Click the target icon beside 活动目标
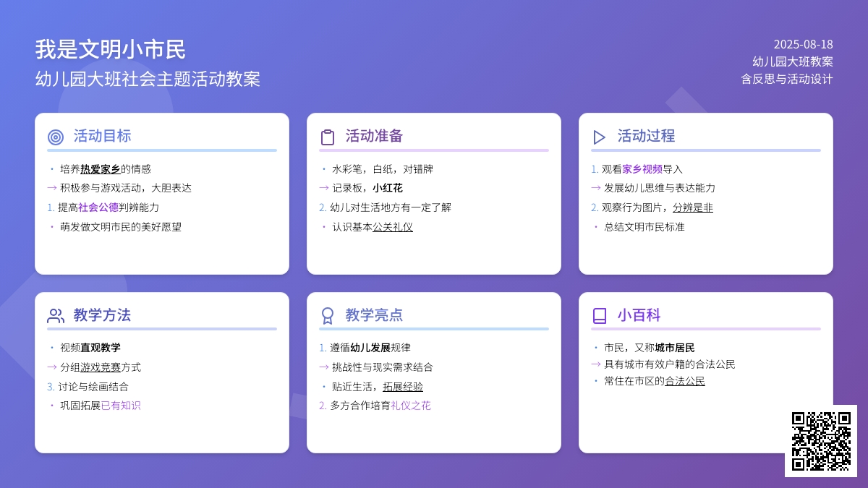The image size is (868, 488). pos(56,137)
